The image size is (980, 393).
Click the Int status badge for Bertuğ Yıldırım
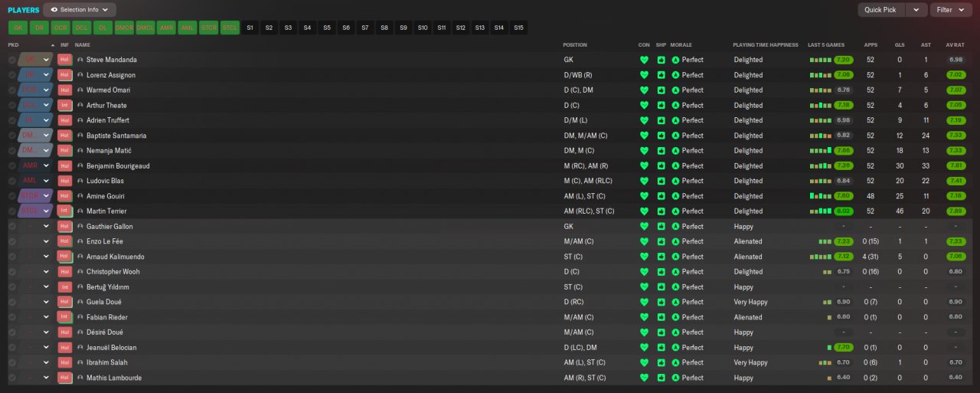tap(64, 287)
